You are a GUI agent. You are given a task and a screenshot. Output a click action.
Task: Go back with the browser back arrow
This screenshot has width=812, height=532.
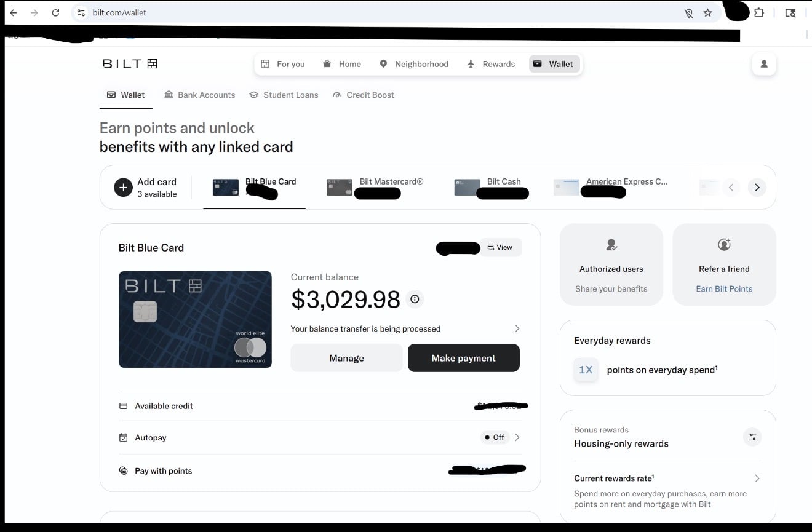point(14,12)
